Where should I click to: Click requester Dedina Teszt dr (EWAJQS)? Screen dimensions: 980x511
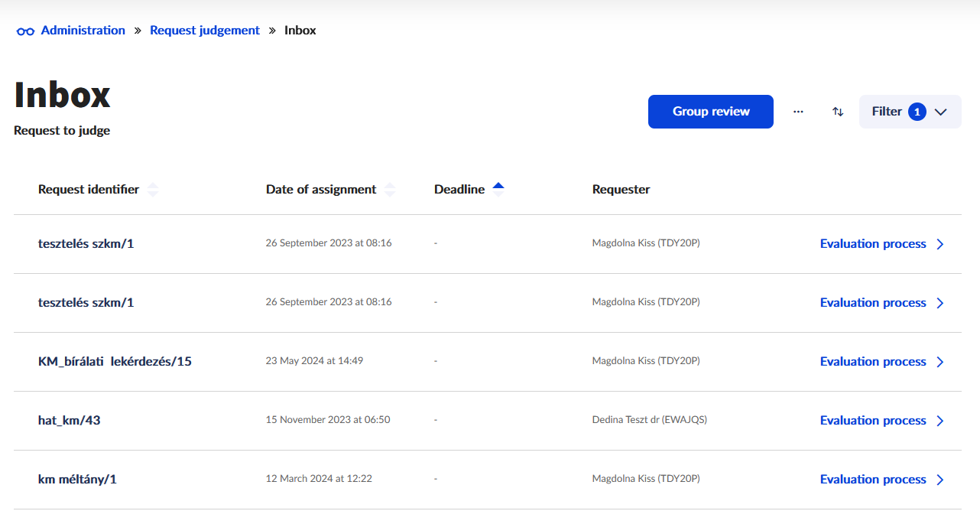tap(650, 420)
